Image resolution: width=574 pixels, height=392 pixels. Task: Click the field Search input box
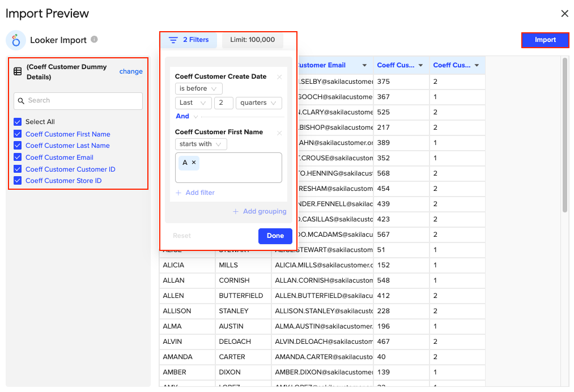[x=78, y=101]
